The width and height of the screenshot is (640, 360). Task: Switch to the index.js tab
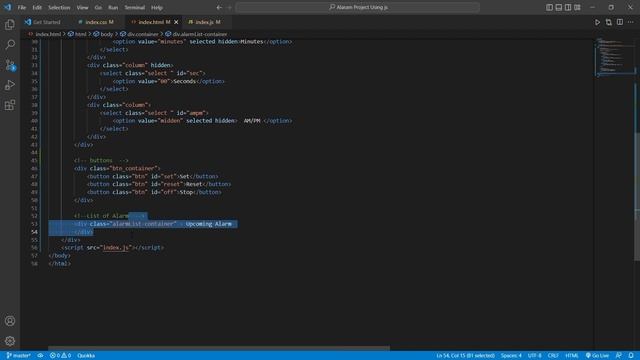pos(207,22)
